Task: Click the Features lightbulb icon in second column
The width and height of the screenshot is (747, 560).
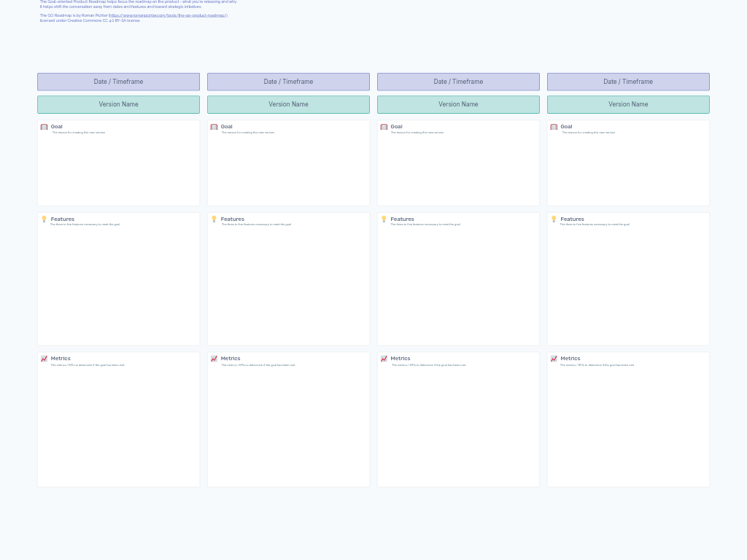Action: pyautogui.click(x=214, y=219)
